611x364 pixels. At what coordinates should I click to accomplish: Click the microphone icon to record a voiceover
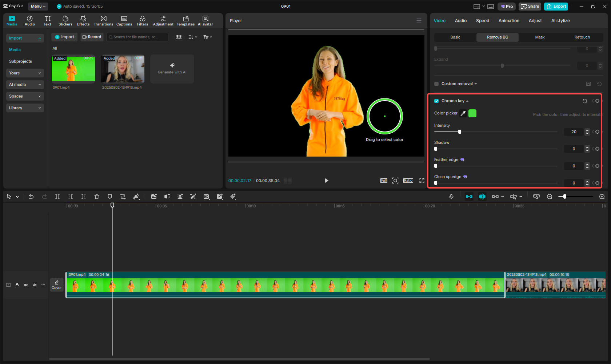pyautogui.click(x=451, y=197)
